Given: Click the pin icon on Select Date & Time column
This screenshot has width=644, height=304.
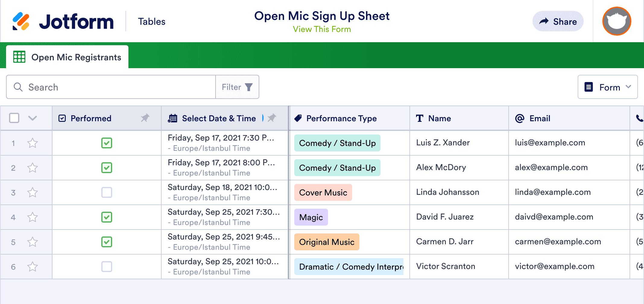Looking at the screenshot, I should pos(272,118).
